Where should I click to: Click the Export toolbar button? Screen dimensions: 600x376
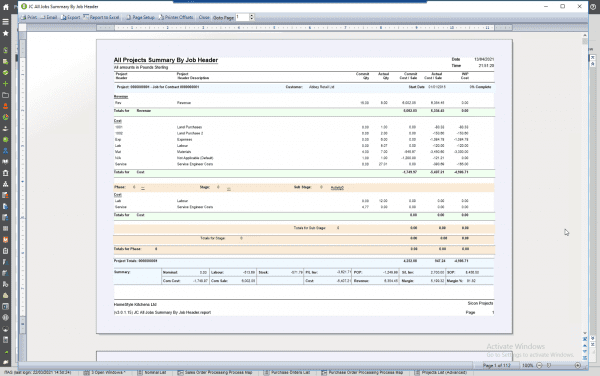(x=70, y=17)
